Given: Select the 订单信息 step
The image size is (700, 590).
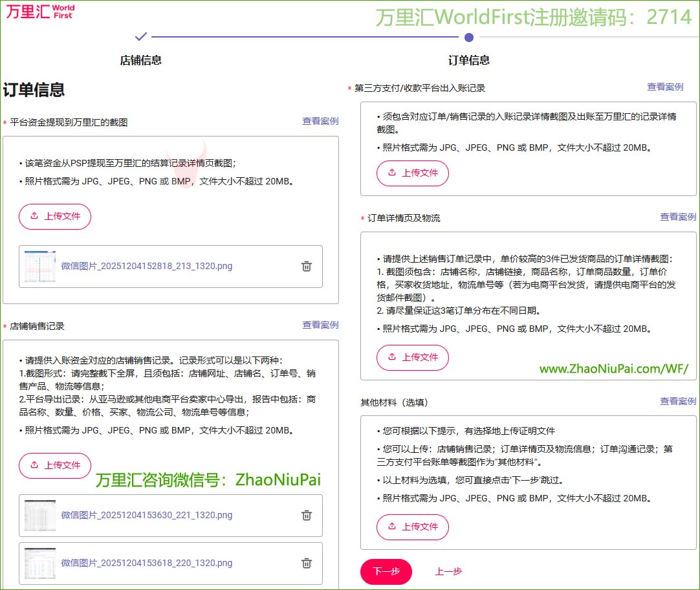Looking at the screenshot, I should click(468, 60).
